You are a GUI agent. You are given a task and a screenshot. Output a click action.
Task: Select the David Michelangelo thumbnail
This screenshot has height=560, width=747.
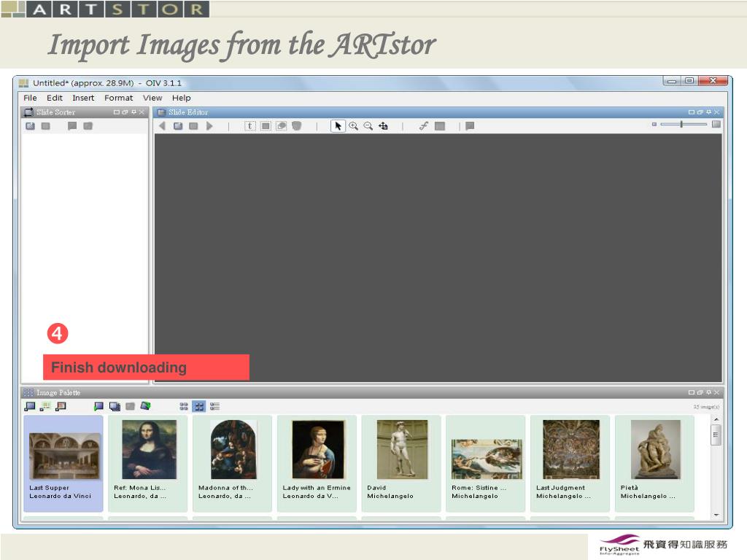point(401,463)
